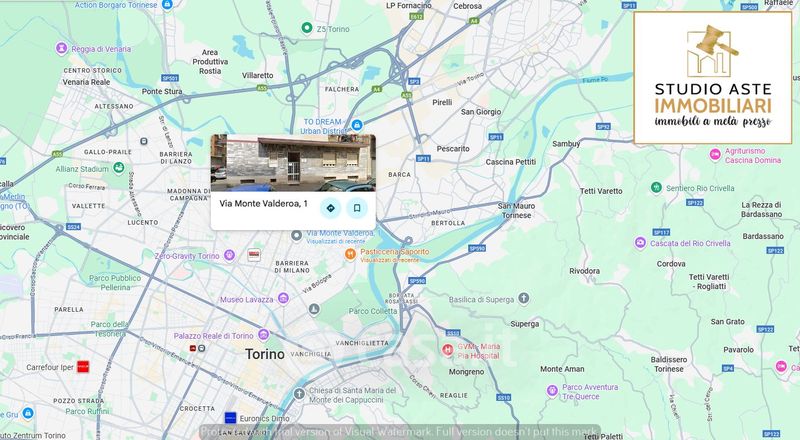Select the Reggia di Venaria label
800x440 pixels.
click(x=101, y=49)
